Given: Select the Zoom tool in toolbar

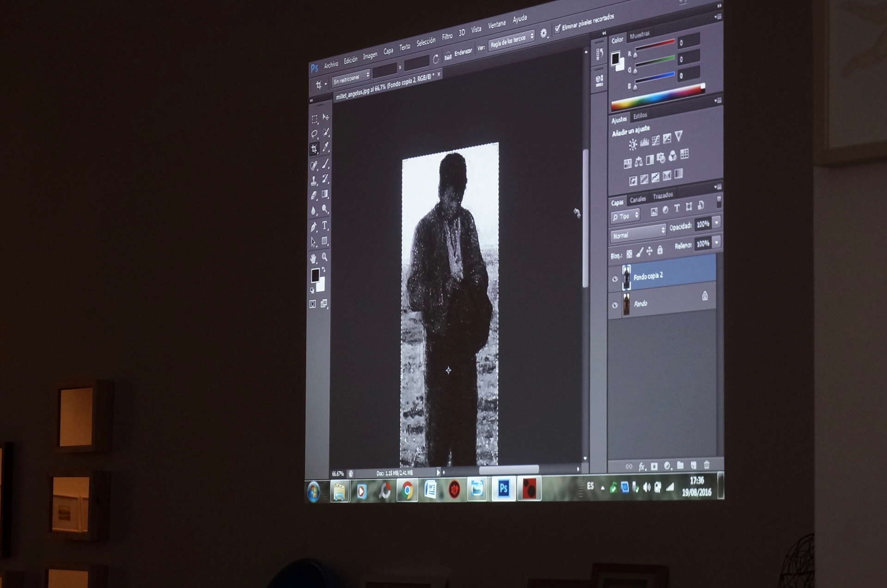Looking at the screenshot, I should (x=325, y=256).
